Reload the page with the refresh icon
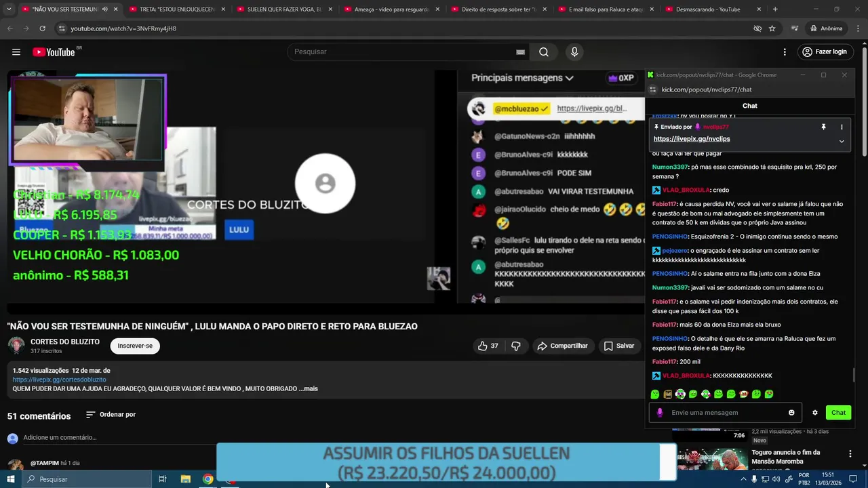The height and width of the screenshot is (488, 868). pos(42,28)
